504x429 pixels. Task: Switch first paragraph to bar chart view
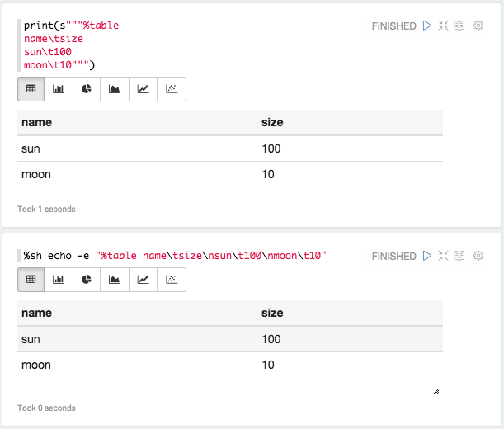pyautogui.click(x=59, y=89)
